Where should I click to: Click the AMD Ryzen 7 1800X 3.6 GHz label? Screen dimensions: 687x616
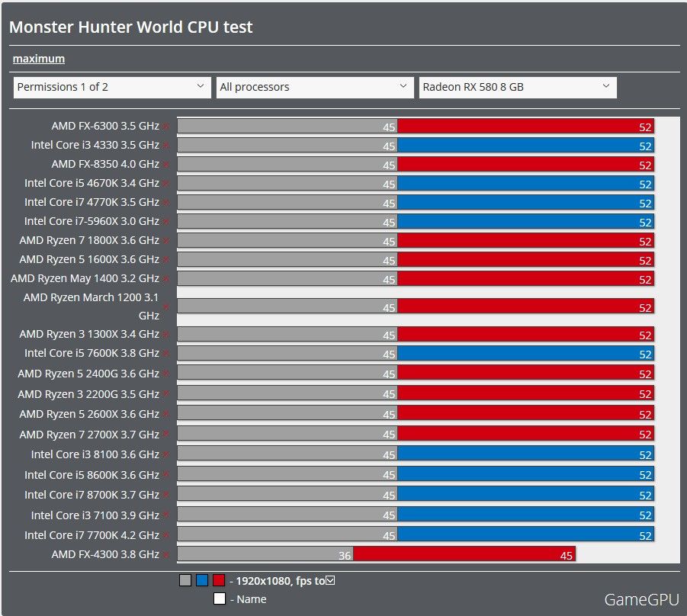(x=89, y=240)
